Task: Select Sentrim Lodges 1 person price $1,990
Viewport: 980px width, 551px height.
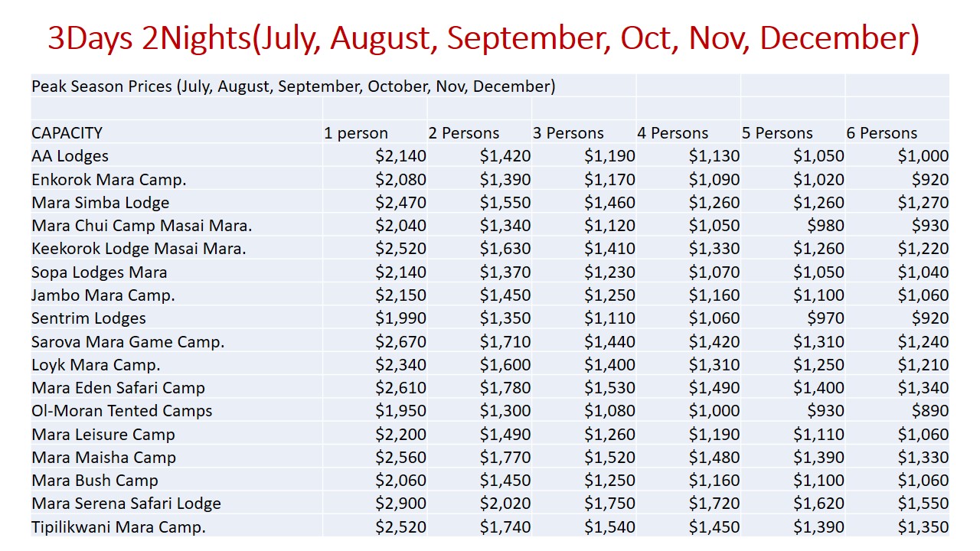Action: pos(400,318)
